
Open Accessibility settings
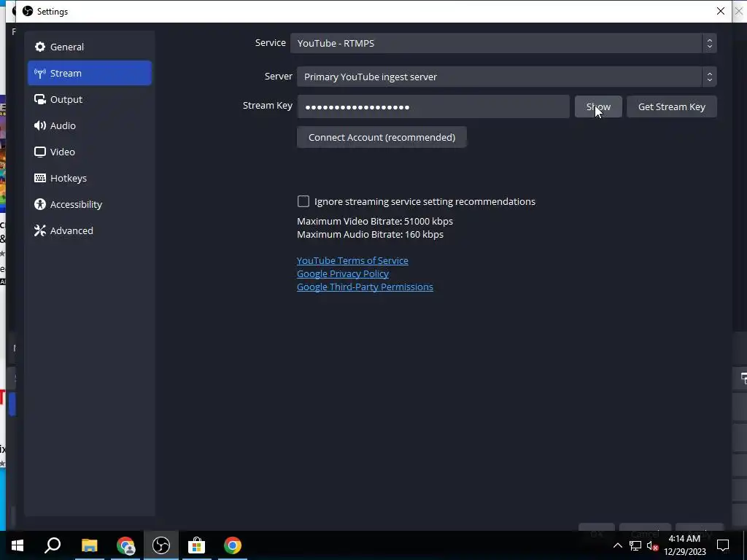coord(90,204)
